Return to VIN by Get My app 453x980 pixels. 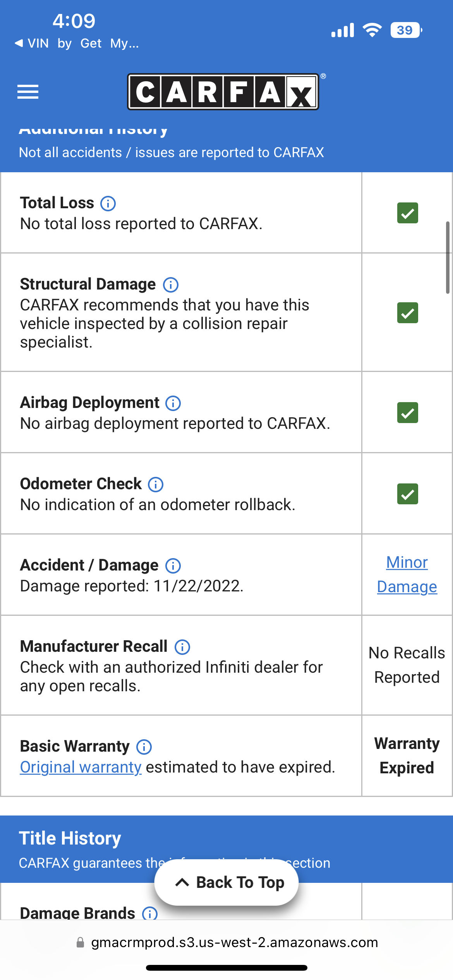(77, 43)
